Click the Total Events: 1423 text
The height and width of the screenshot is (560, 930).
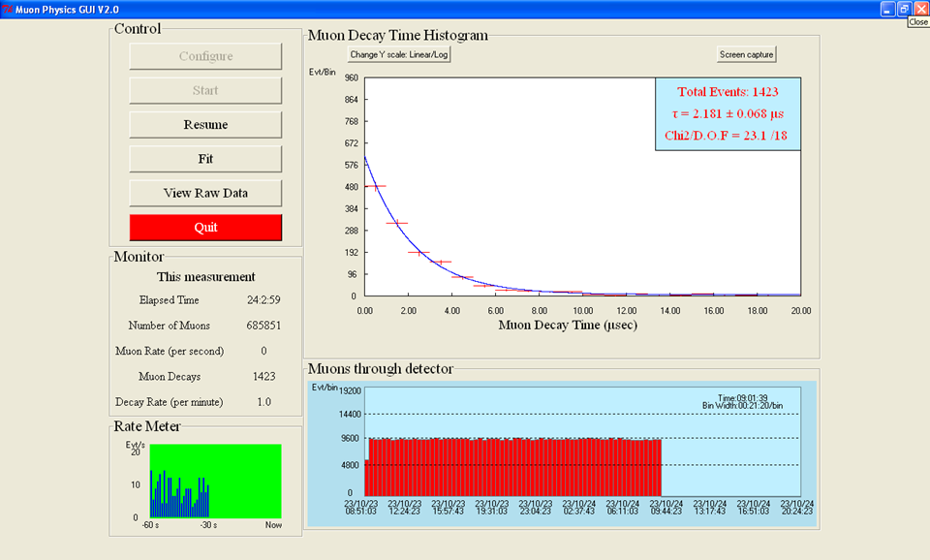coord(728,92)
